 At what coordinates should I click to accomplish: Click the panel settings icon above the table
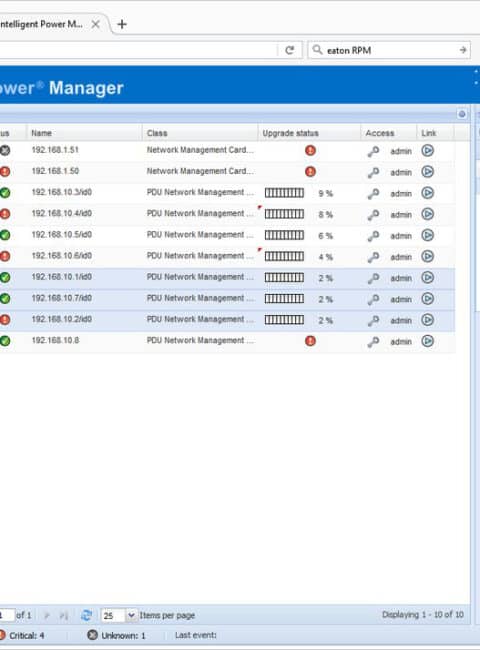coord(462,114)
